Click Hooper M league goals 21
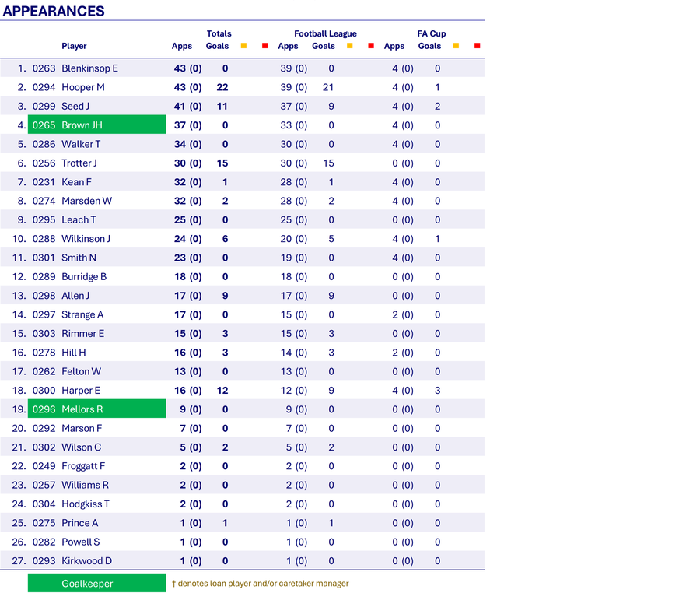The height and width of the screenshot is (593, 700). 328,87
